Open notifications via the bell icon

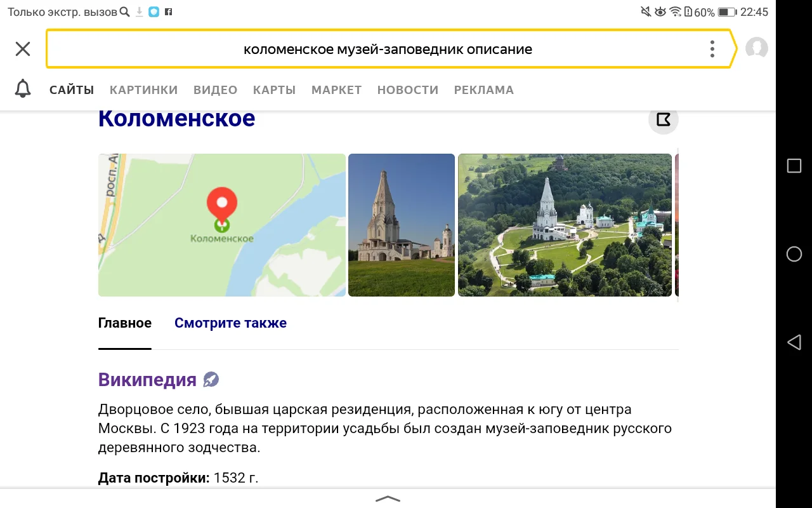(23, 89)
